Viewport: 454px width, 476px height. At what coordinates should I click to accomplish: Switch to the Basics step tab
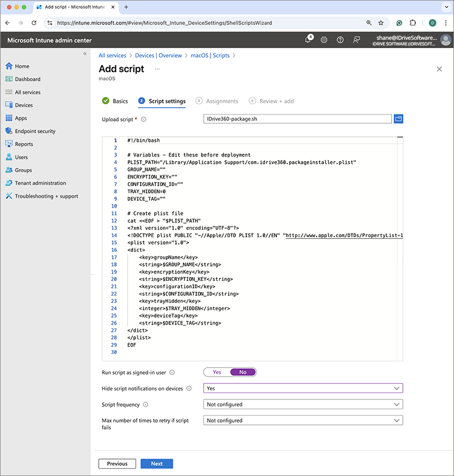115,101
